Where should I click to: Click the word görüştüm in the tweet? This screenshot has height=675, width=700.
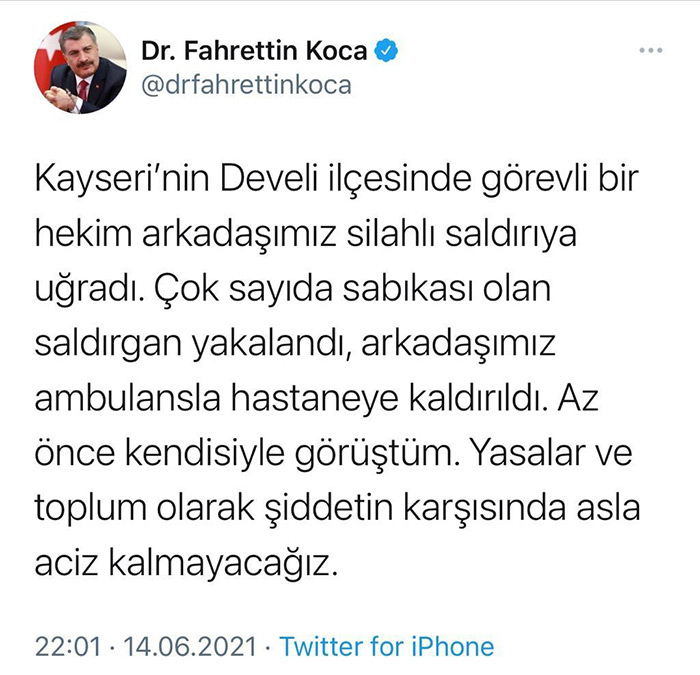click(x=378, y=455)
